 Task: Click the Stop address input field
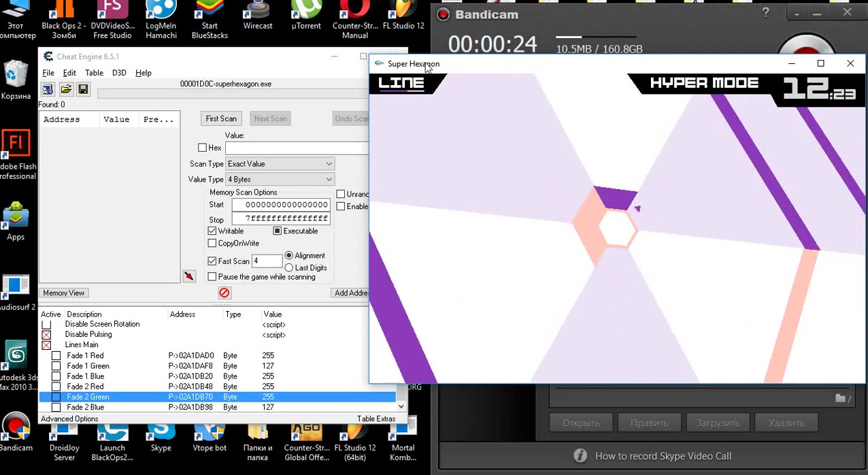[280, 219]
